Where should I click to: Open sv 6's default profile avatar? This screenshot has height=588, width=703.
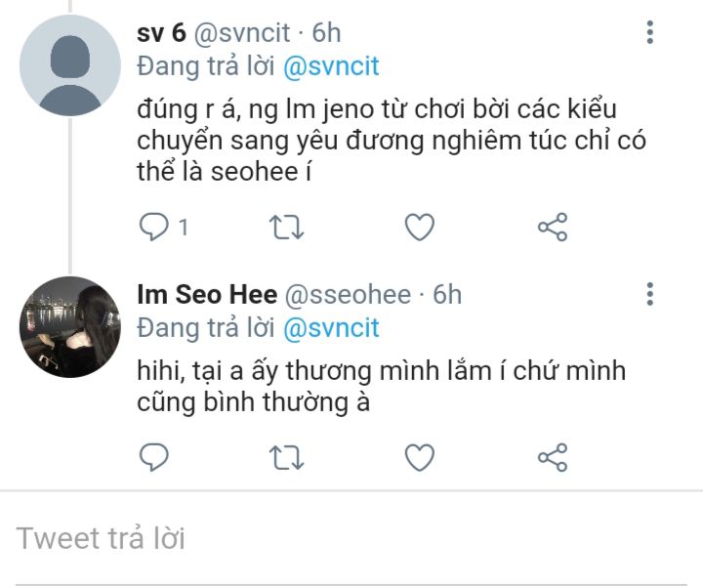(70, 65)
